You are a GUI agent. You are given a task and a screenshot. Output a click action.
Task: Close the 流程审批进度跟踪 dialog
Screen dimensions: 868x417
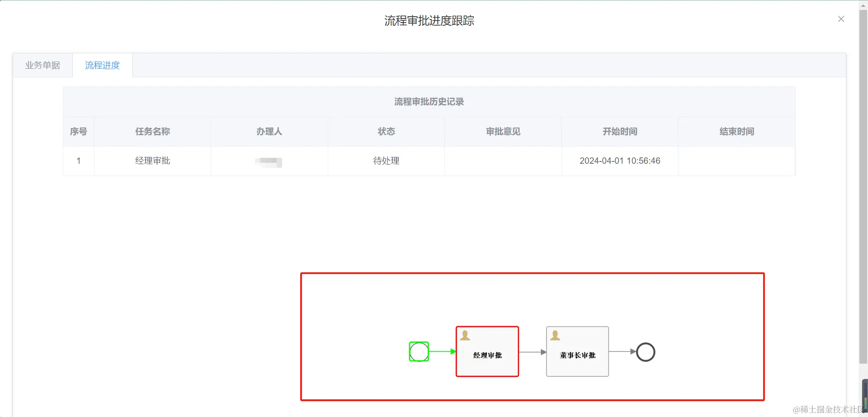[x=841, y=19]
